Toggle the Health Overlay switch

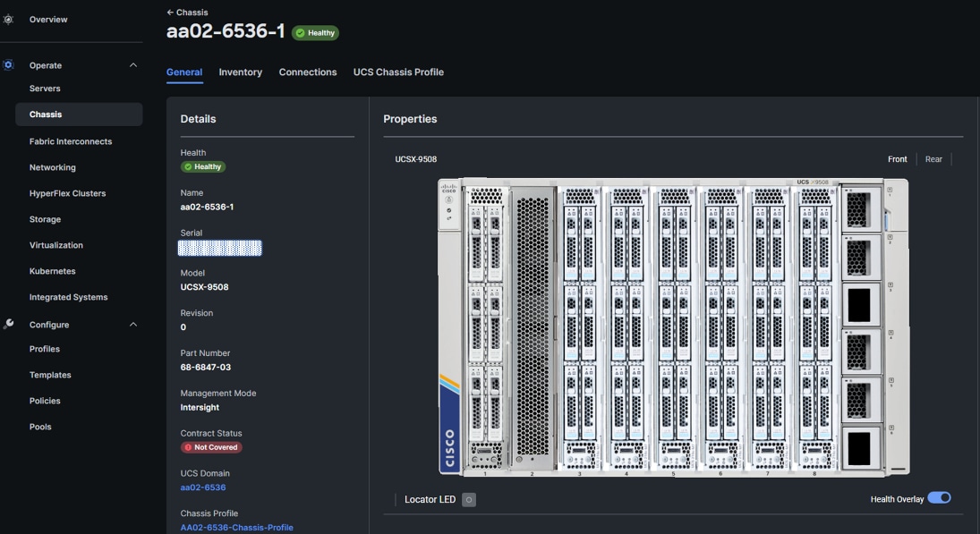click(940, 498)
